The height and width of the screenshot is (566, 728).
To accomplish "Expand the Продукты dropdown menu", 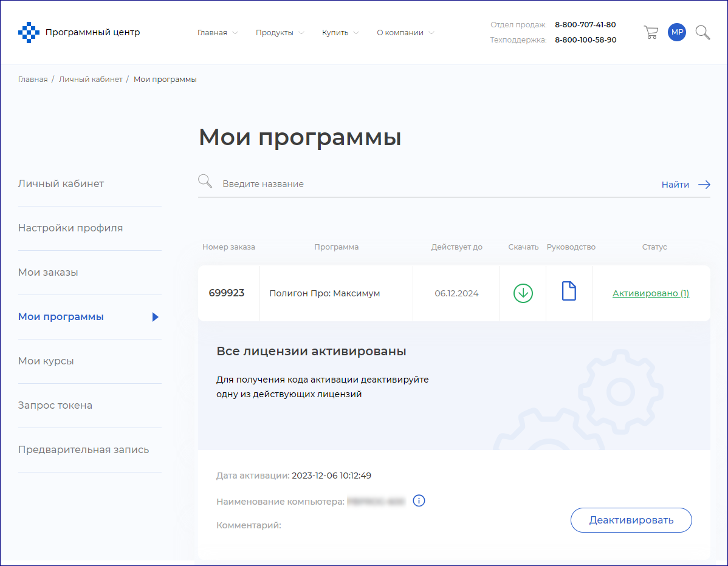I will click(280, 33).
